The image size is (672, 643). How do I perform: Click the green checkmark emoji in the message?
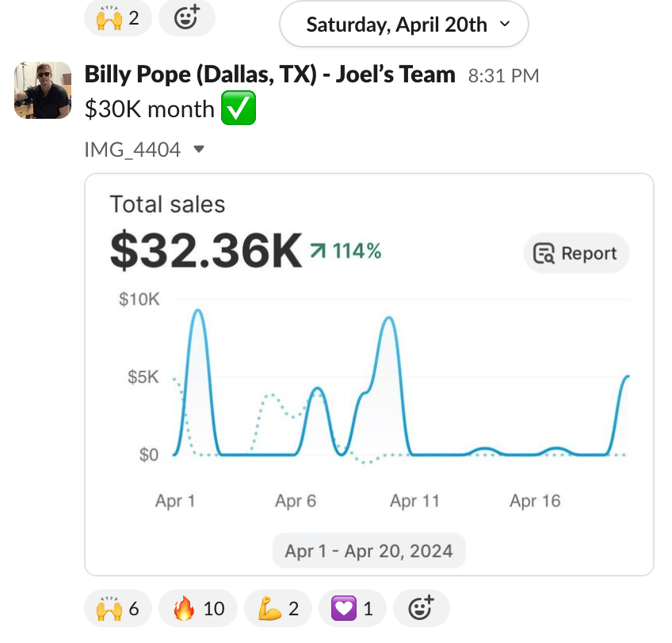(238, 110)
